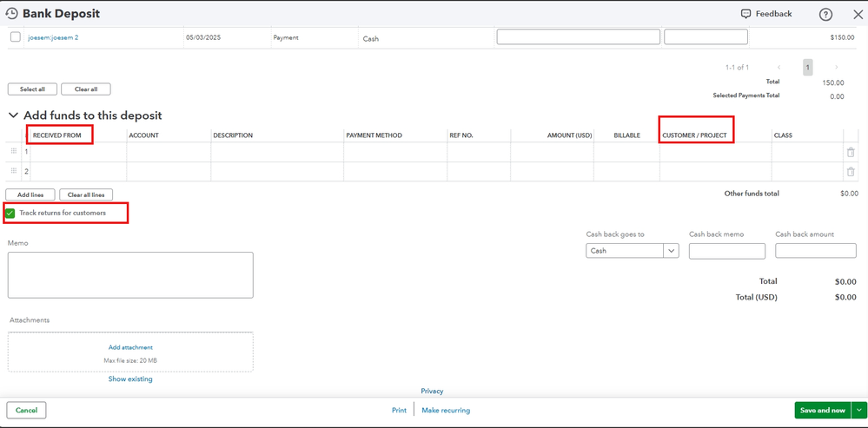Image resolution: width=868 pixels, height=428 pixels.
Task: Open the Bank Deposit history clock icon
Action: 11,14
